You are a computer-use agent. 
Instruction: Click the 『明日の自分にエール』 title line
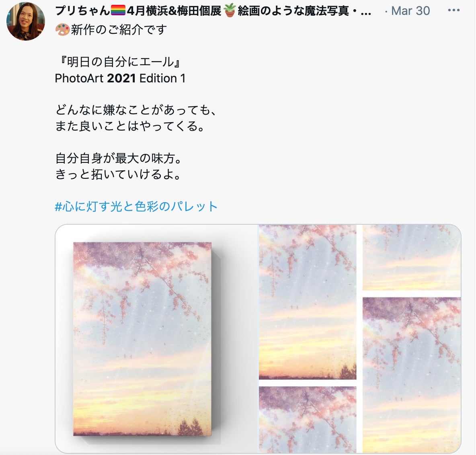point(119,62)
